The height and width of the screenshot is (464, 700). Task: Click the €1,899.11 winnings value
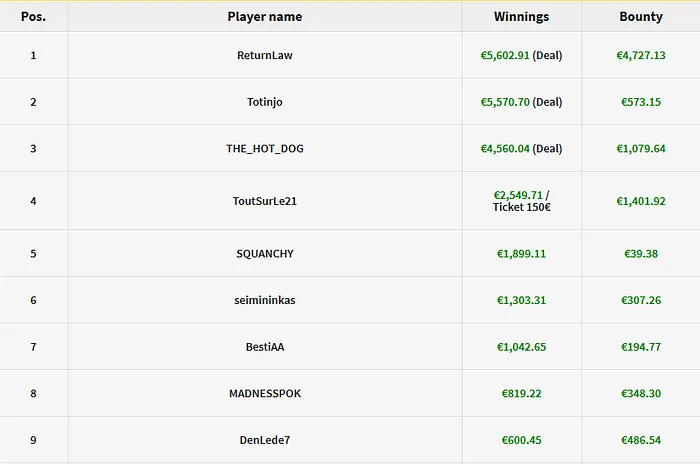(521, 254)
